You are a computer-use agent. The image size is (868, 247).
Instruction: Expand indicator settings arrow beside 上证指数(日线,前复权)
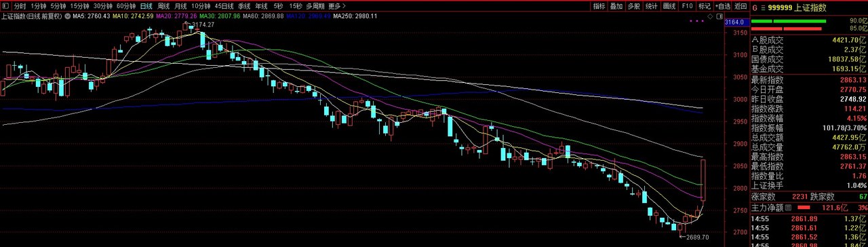tap(68, 15)
